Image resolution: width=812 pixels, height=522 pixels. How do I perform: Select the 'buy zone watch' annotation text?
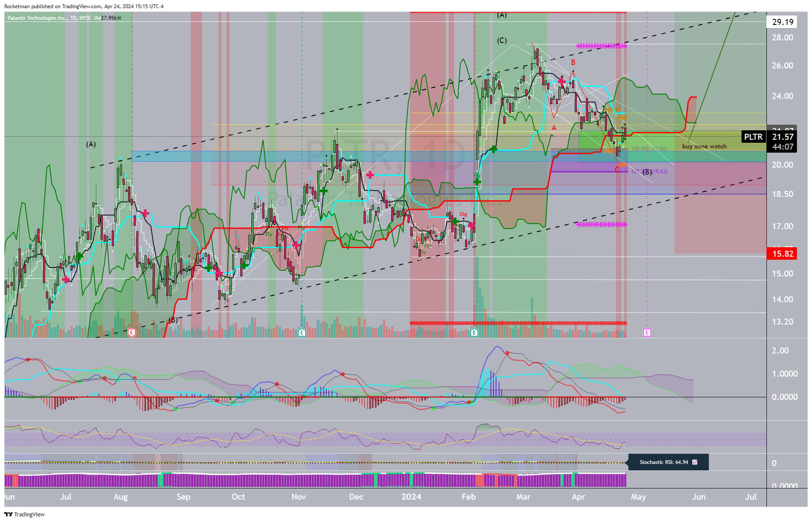(x=704, y=146)
